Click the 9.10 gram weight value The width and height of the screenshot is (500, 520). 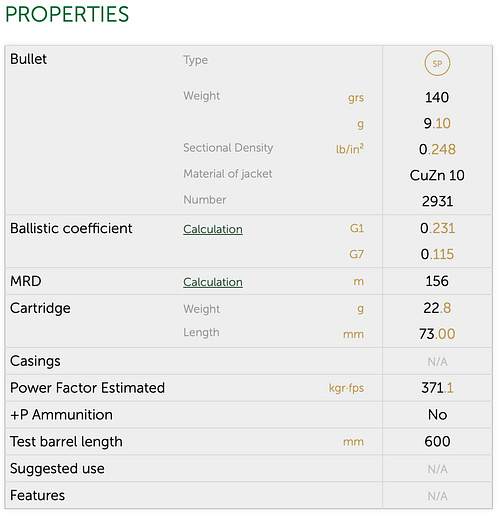437,123
